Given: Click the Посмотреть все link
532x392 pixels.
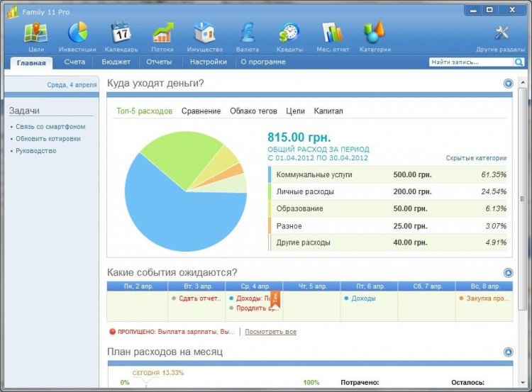Looking at the screenshot, I should point(271,332).
